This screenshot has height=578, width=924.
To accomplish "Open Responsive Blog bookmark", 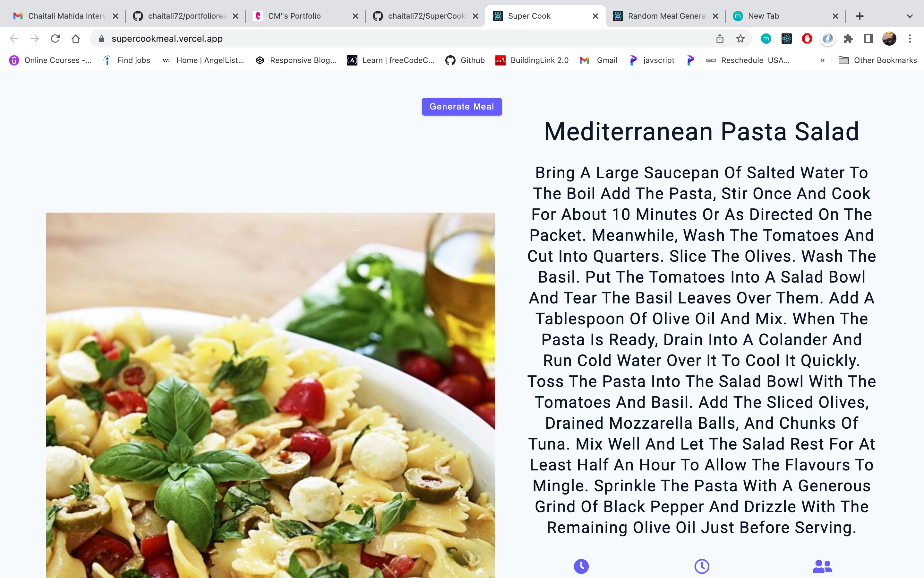I will click(296, 60).
